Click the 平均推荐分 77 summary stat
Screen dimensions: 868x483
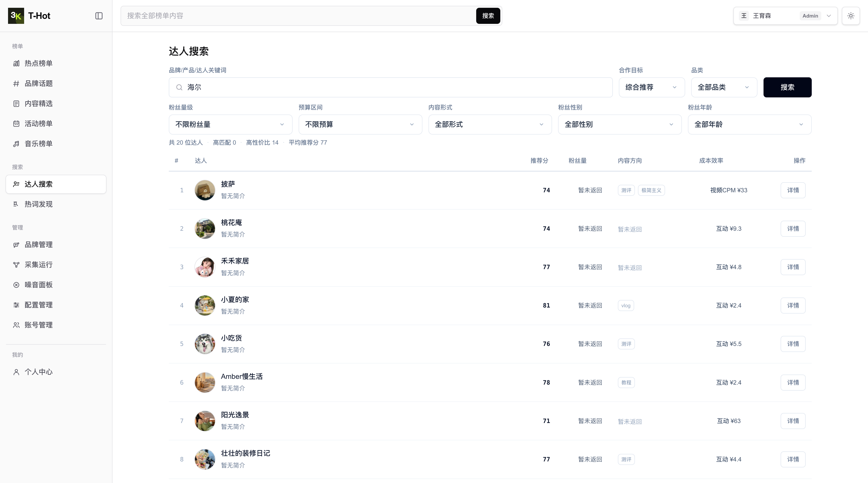308,143
